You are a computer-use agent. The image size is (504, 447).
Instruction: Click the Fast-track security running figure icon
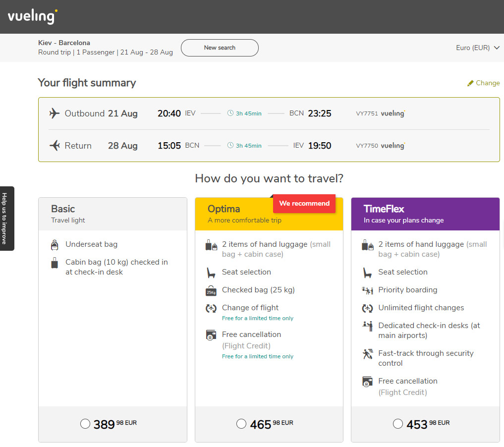coord(368,354)
